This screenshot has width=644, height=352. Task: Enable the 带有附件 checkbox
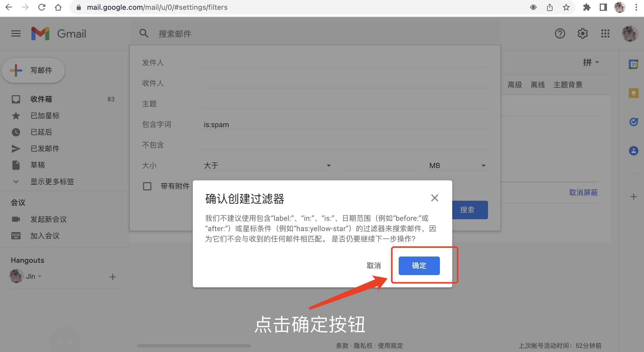pos(147,186)
